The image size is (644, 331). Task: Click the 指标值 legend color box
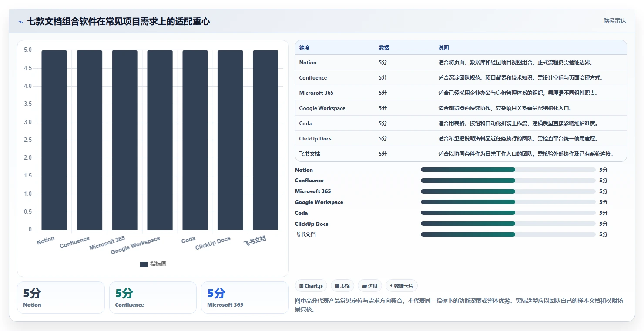(144, 264)
